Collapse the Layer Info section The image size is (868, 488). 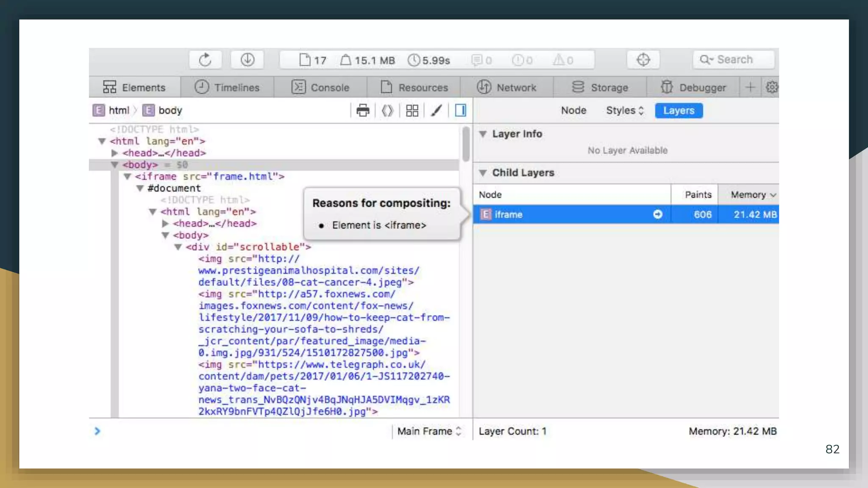click(483, 134)
